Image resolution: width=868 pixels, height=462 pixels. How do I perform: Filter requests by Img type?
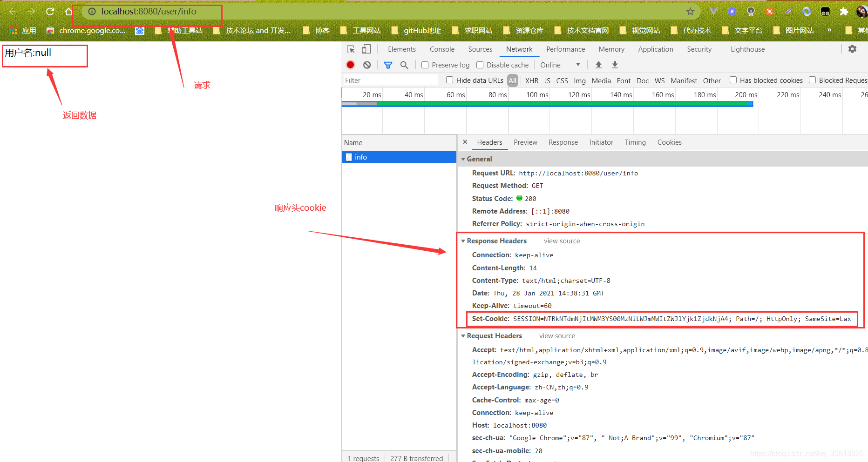[x=580, y=80]
